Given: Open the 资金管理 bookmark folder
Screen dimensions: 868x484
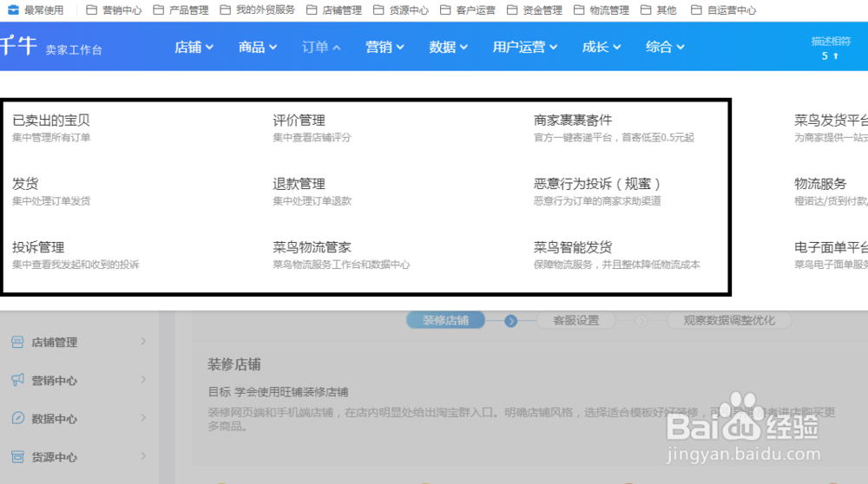Looking at the screenshot, I should point(534,10).
